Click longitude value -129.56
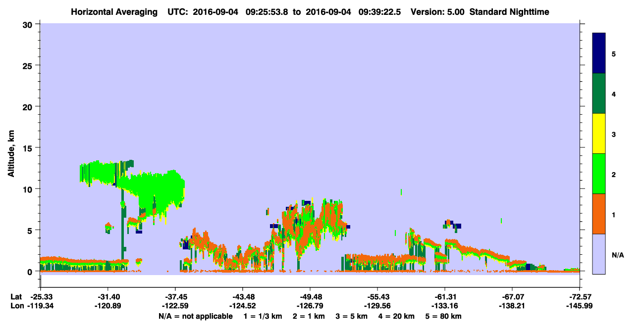 377,306
